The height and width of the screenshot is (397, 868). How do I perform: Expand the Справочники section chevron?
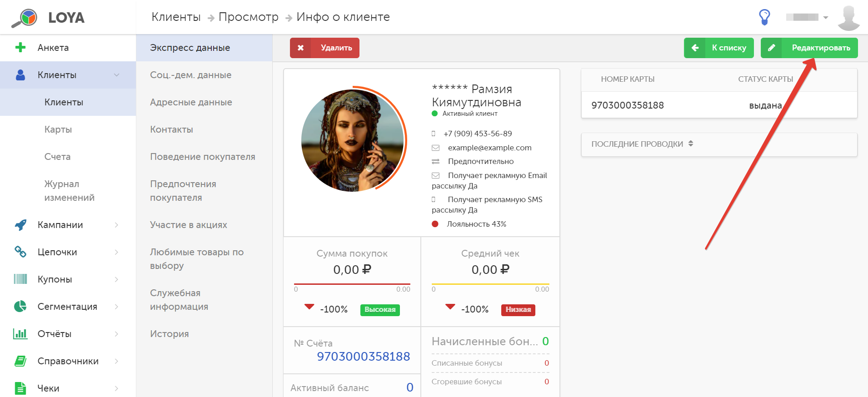click(117, 361)
